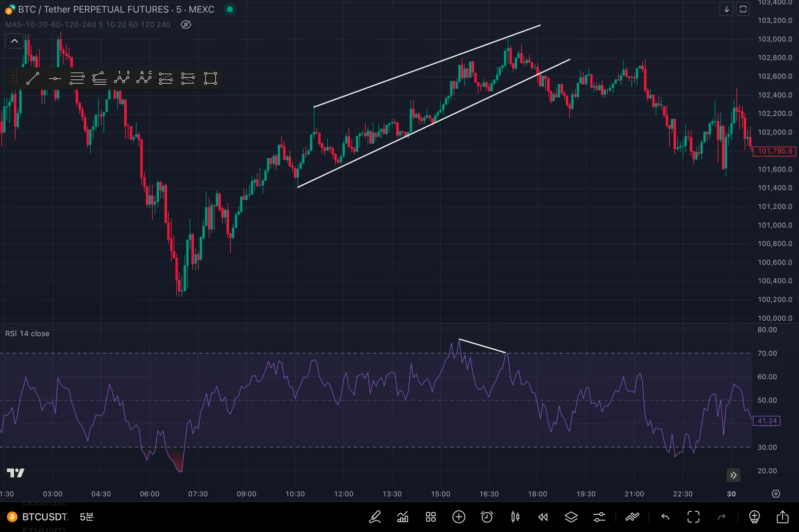Viewport: 799px width, 532px height.
Task: Open the candlestick chart type selector
Action: tap(515, 517)
